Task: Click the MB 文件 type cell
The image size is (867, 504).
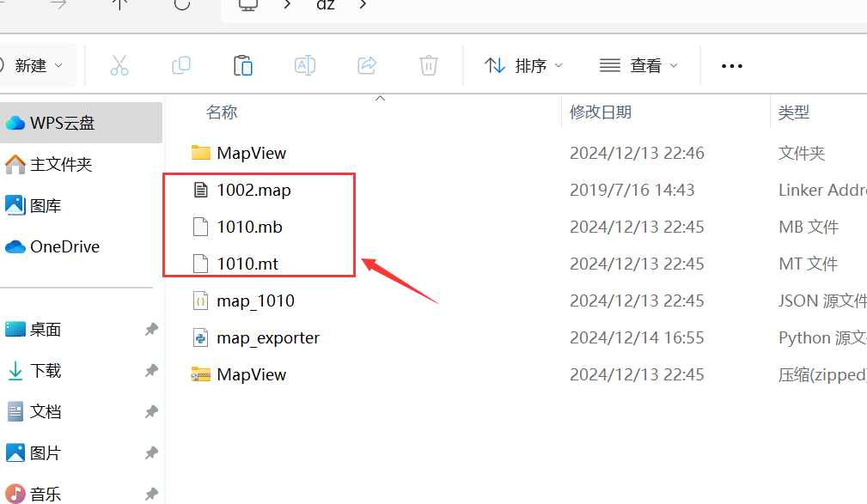Action: pos(809,228)
